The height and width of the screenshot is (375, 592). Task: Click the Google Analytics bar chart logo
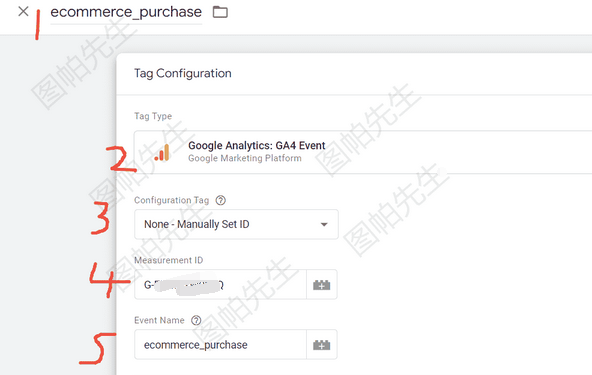pos(162,152)
